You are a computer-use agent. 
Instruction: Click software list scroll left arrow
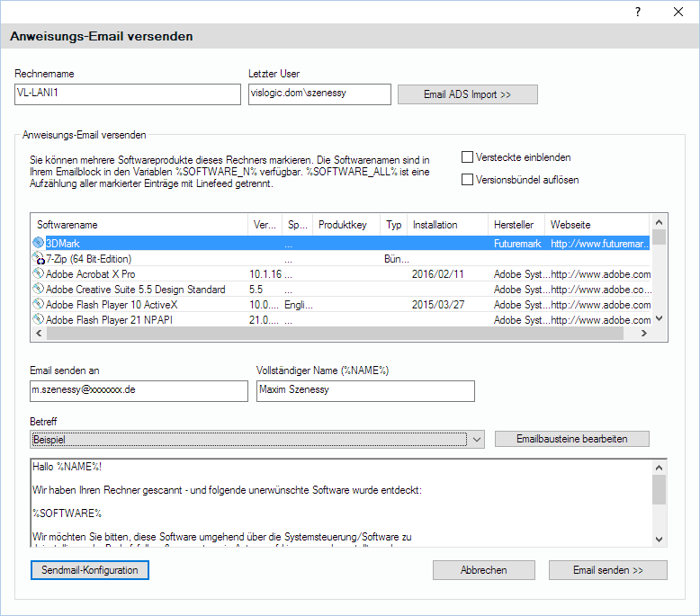[39, 334]
